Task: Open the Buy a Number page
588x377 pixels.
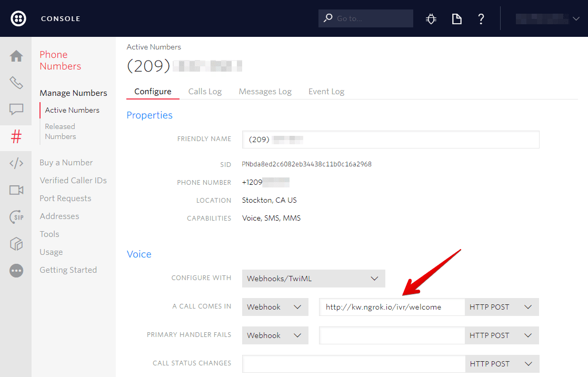Action: (x=65, y=162)
